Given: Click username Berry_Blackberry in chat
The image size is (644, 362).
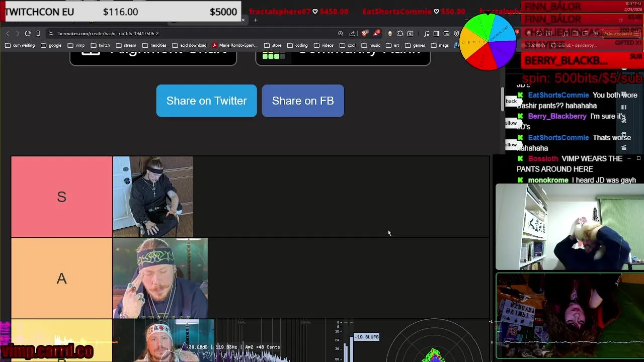Looking at the screenshot, I should click(557, 116).
